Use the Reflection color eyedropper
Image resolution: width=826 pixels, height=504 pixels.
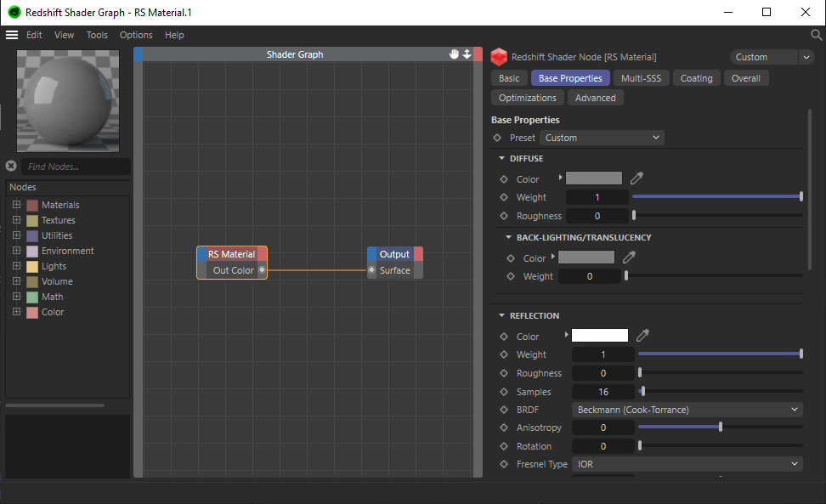(642, 336)
